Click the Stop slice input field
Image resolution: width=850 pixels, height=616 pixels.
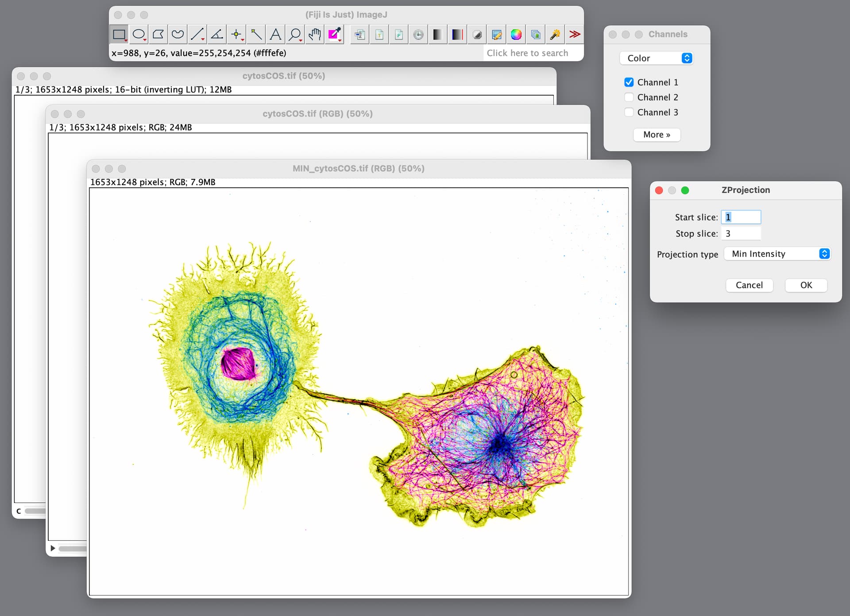tap(741, 234)
